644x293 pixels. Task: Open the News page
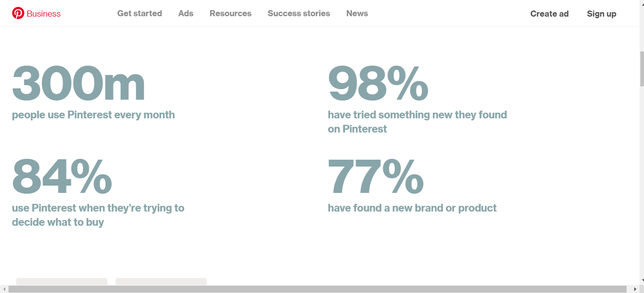357,13
